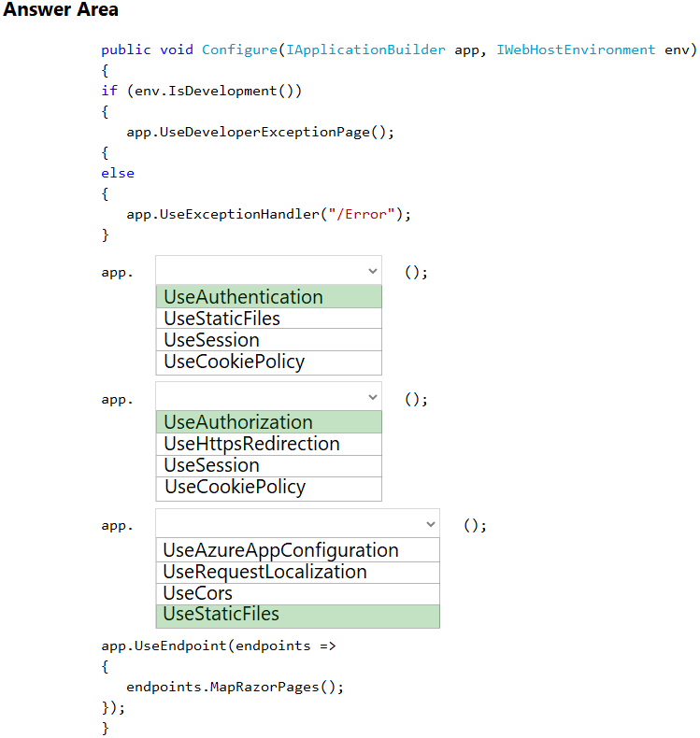Choose the UseAzureAppConfiguration option

pos(297,550)
